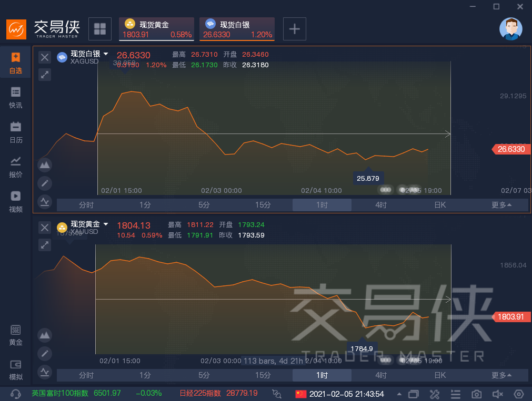
Task: Open the grid layout selector
Action: coord(100,29)
